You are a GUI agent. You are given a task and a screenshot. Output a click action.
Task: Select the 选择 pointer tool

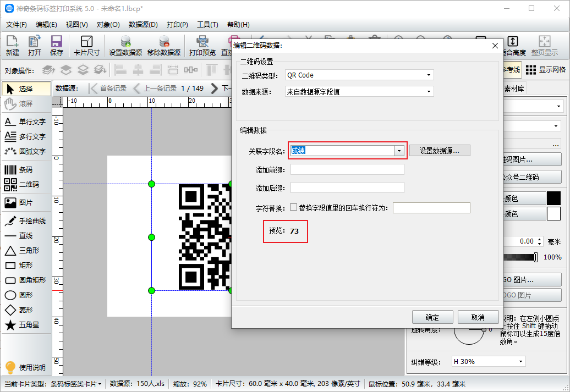point(26,89)
